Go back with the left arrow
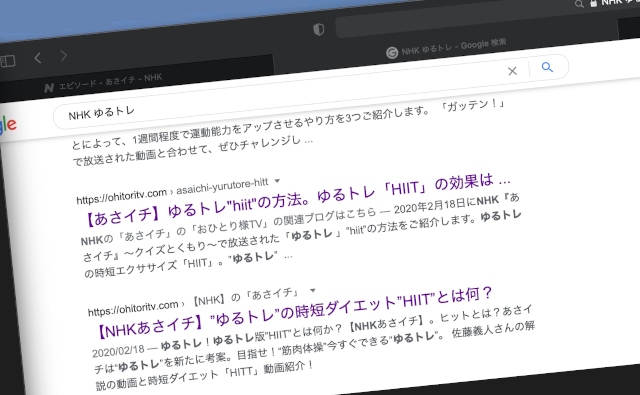The width and height of the screenshot is (640, 395). coord(38,58)
